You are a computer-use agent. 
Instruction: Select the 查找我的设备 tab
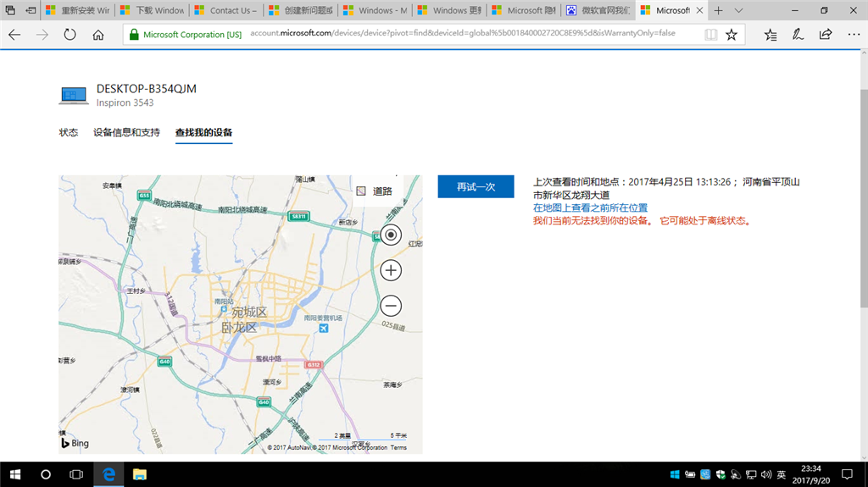point(203,133)
